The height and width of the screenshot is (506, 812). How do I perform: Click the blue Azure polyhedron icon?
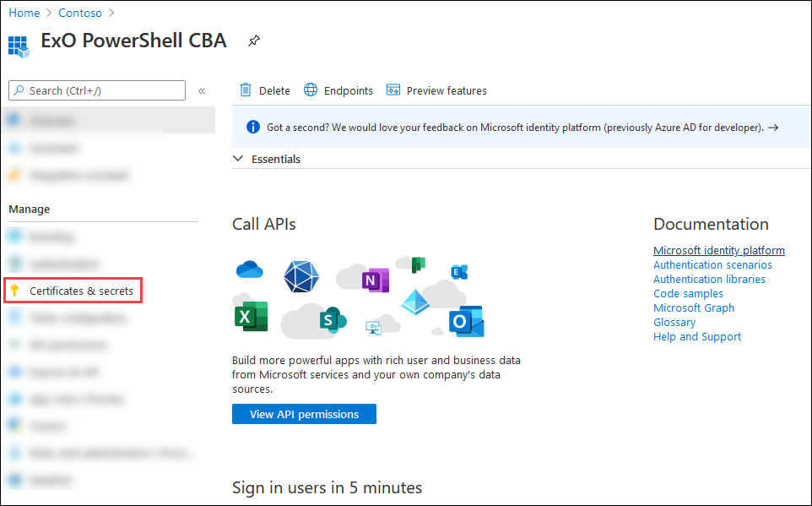pos(300,277)
